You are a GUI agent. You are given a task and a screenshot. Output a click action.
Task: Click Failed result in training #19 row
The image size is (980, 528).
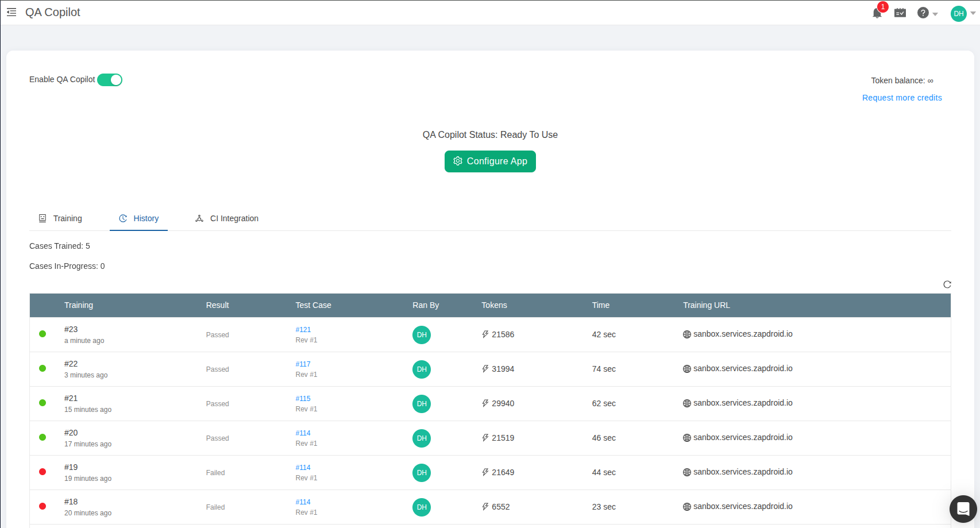click(x=215, y=473)
